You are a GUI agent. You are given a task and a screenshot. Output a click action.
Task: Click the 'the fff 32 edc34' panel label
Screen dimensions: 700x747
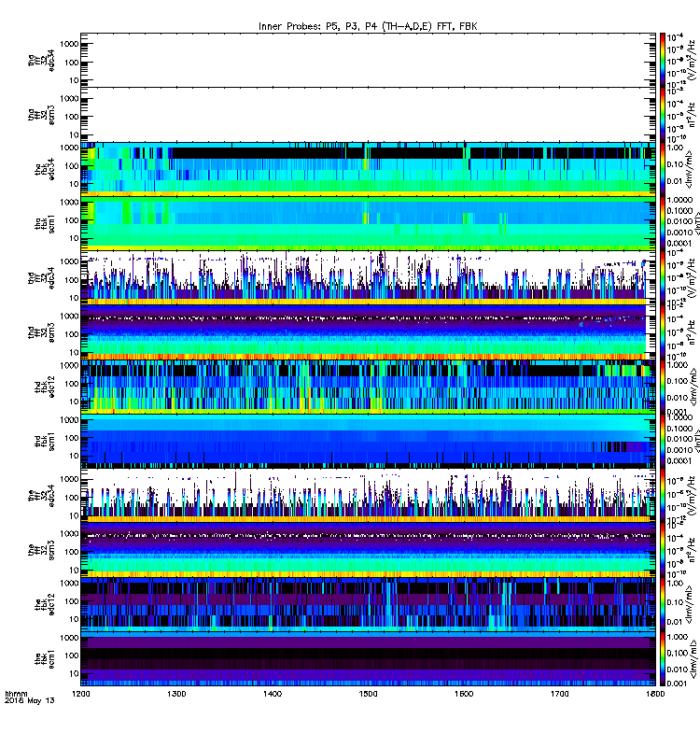coord(41,496)
